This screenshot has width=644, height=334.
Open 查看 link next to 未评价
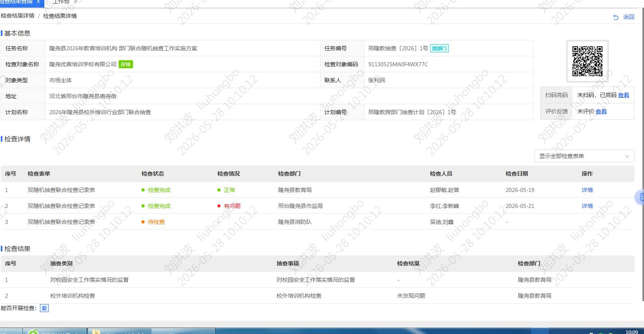601,111
